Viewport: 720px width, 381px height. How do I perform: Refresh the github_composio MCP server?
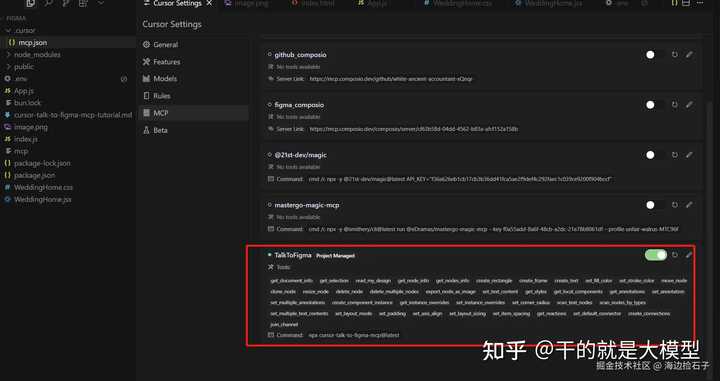click(675, 55)
